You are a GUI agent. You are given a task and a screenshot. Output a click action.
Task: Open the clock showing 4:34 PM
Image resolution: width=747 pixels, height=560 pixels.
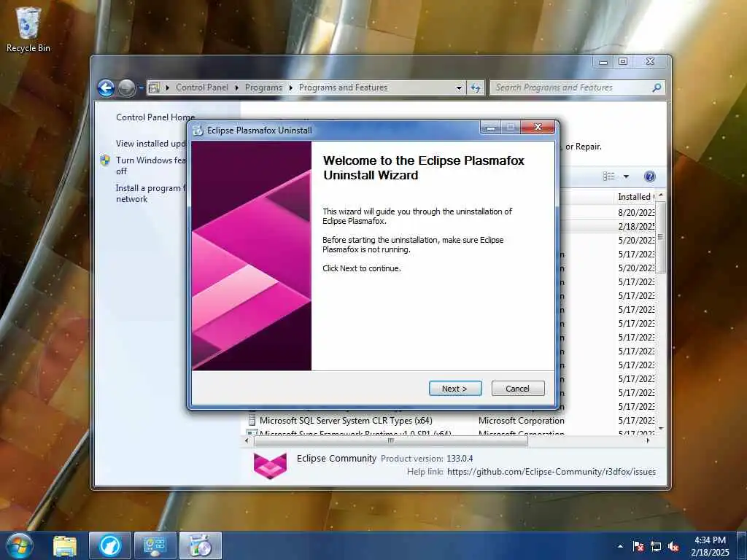coord(710,546)
